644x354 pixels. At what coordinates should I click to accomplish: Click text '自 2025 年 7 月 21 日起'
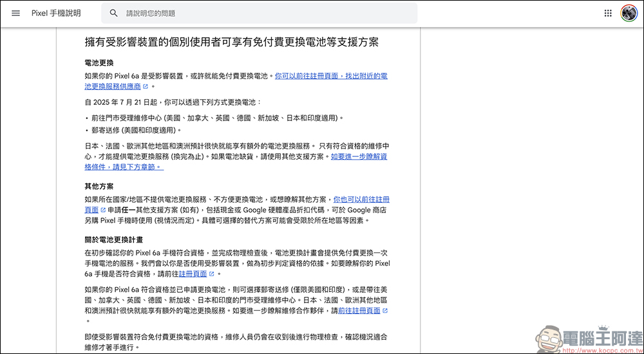122,102
